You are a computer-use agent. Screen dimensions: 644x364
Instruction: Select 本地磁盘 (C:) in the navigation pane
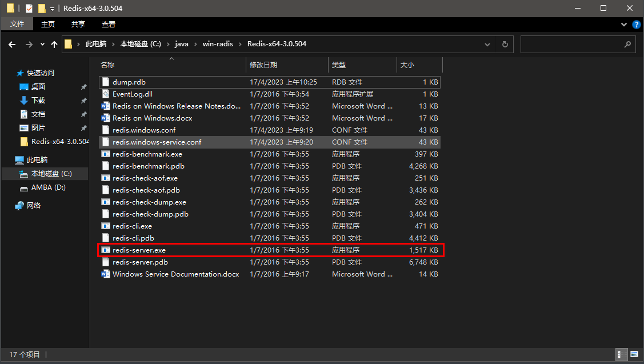[51, 174]
